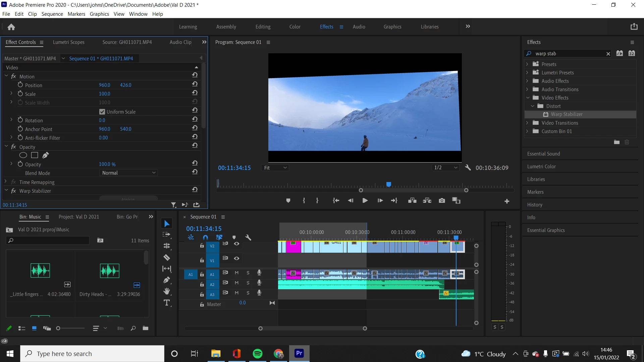This screenshot has width=644, height=362.
Task: Select the Type tool
Action: pos(167,303)
